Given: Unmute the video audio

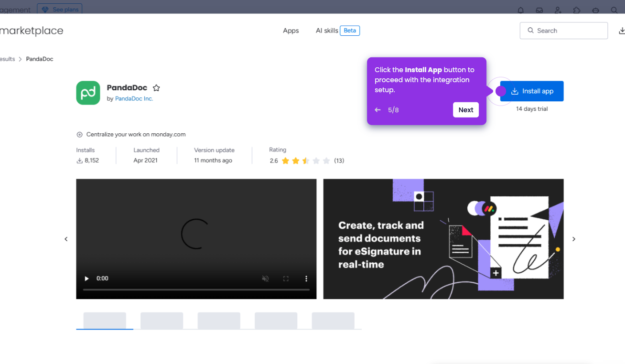Looking at the screenshot, I should (x=266, y=278).
